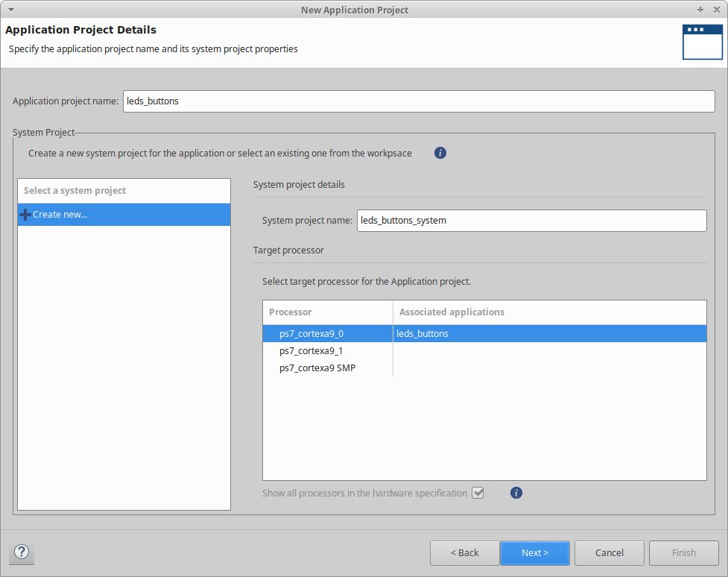Screen dimensions: 728x577
Task: Click the application window icon in header
Action: tap(702, 42)
